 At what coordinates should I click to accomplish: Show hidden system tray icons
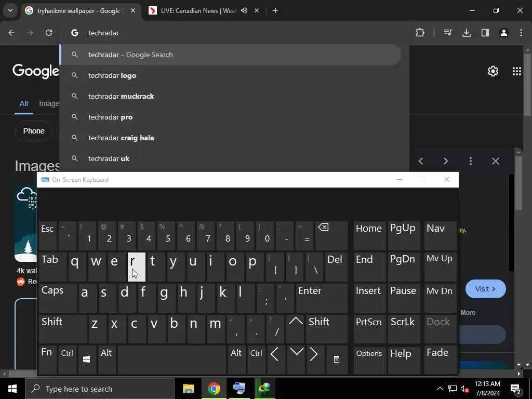coord(440,389)
